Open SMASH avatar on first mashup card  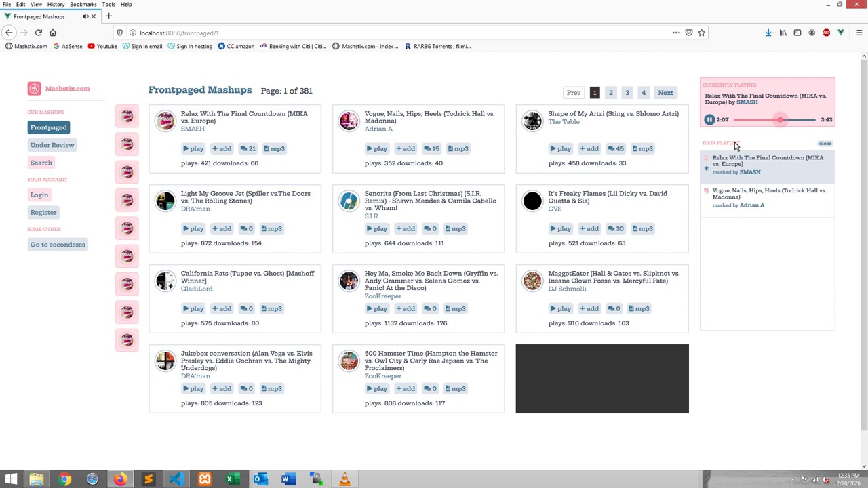[165, 121]
